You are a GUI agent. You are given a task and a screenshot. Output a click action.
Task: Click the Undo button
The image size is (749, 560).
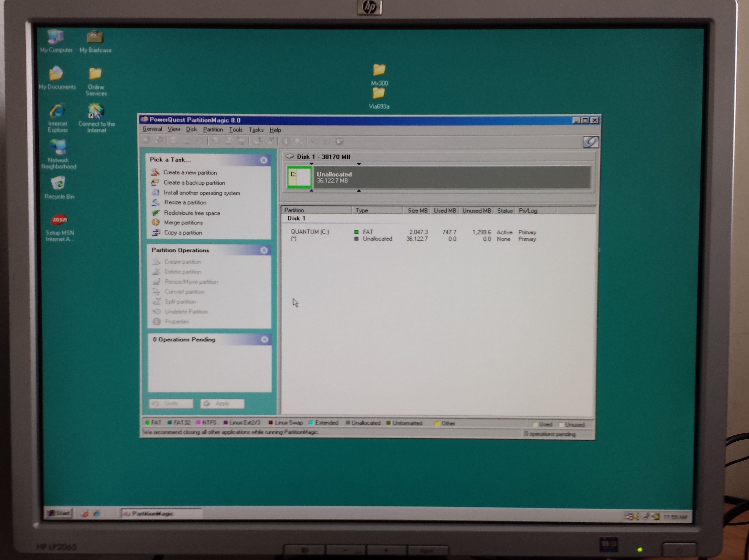(171, 403)
